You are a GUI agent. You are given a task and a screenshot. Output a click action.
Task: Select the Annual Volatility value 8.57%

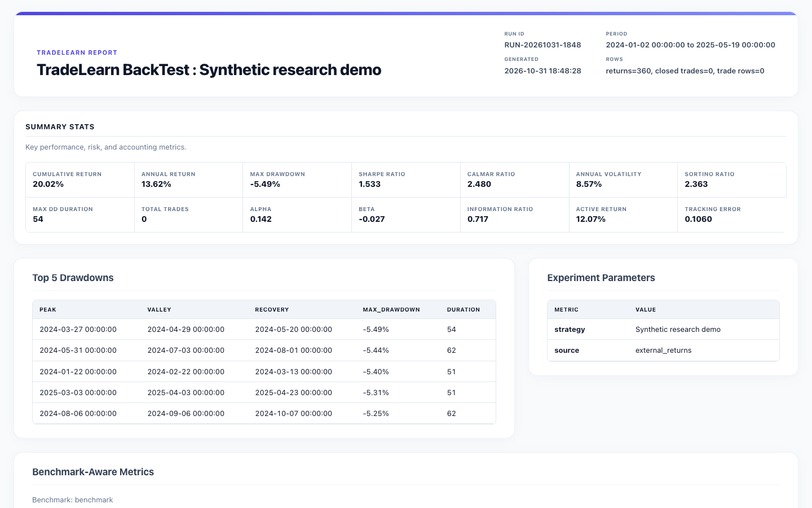pyautogui.click(x=589, y=185)
